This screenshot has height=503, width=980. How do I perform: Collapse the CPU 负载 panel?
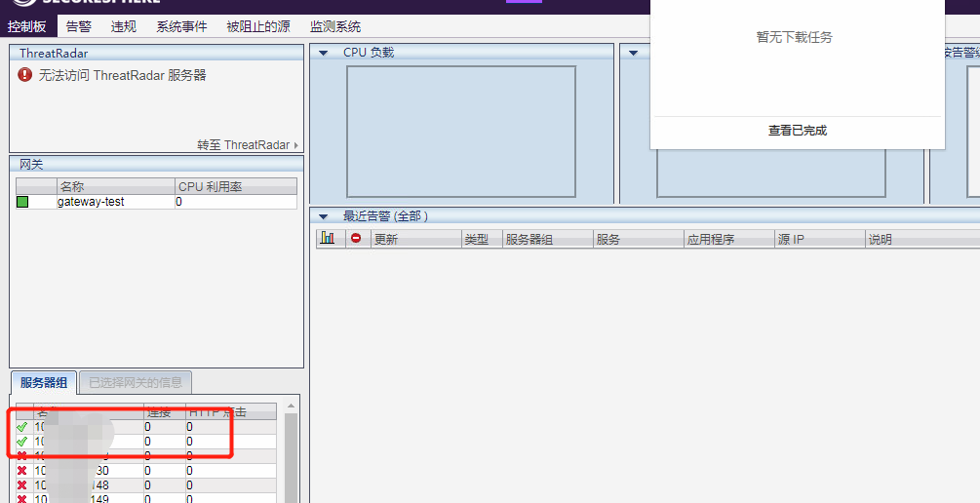click(323, 53)
